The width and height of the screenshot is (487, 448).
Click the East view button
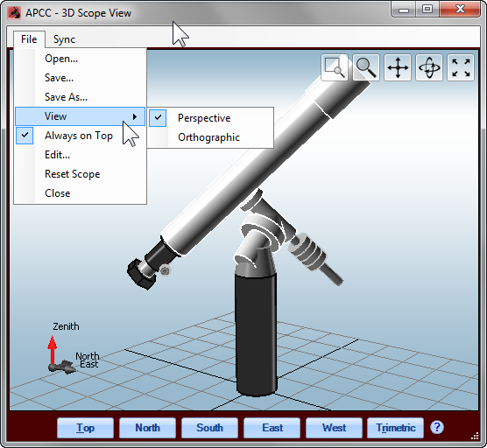point(272,428)
